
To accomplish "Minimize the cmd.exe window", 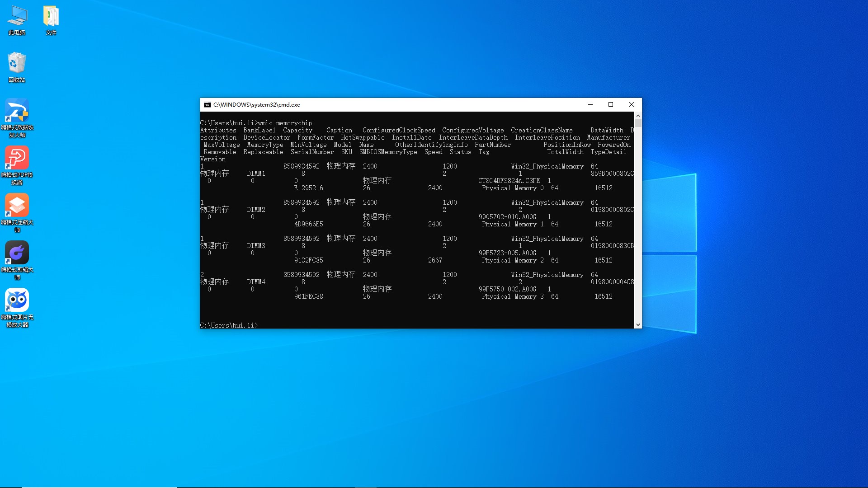I will pos(590,104).
